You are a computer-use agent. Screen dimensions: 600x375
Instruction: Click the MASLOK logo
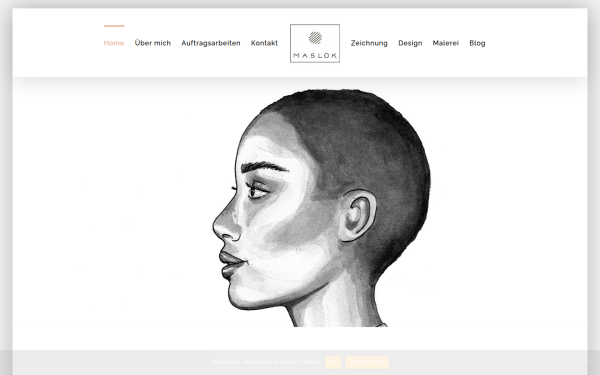(315, 43)
